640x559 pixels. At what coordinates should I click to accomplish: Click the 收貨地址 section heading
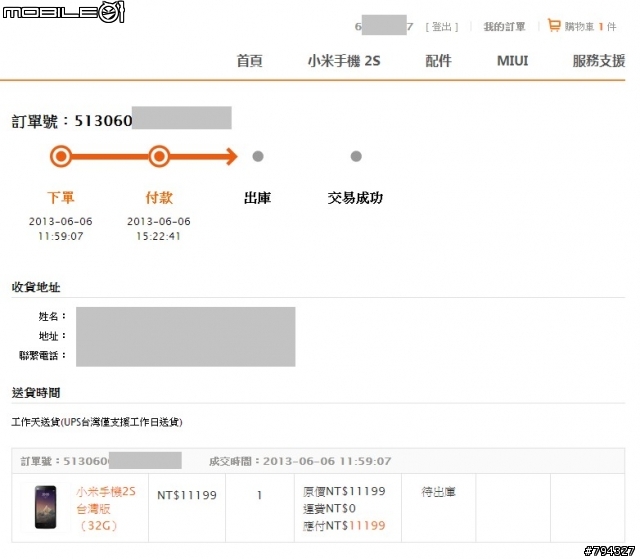click(x=36, y=287)
